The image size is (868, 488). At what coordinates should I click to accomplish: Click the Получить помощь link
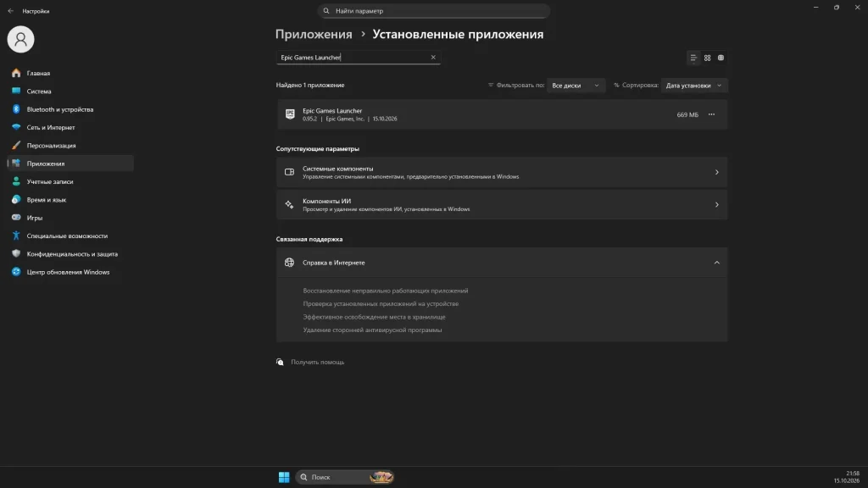point(317,362)
